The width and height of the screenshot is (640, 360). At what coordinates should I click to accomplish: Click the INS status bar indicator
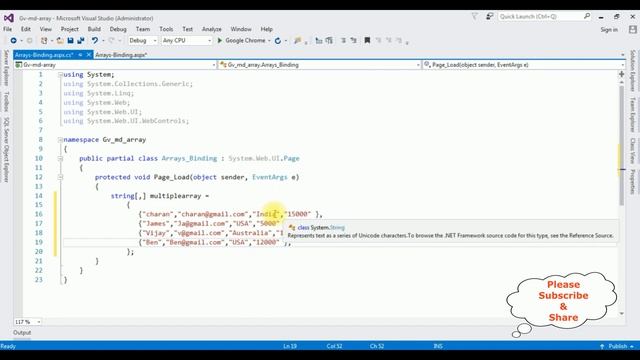(438, 346)
